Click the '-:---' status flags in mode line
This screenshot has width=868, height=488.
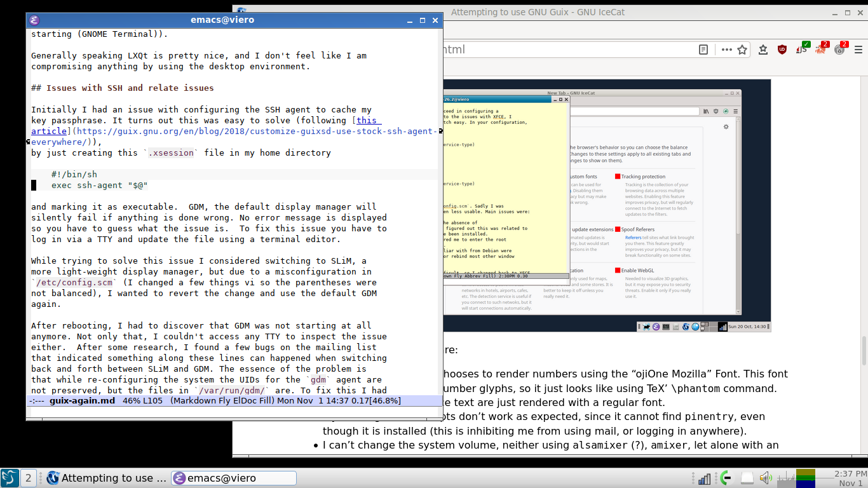(x=37, y=401)
